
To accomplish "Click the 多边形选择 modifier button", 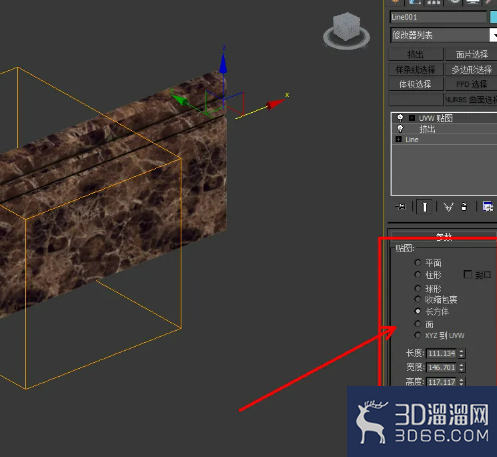I will coord(471,69).
